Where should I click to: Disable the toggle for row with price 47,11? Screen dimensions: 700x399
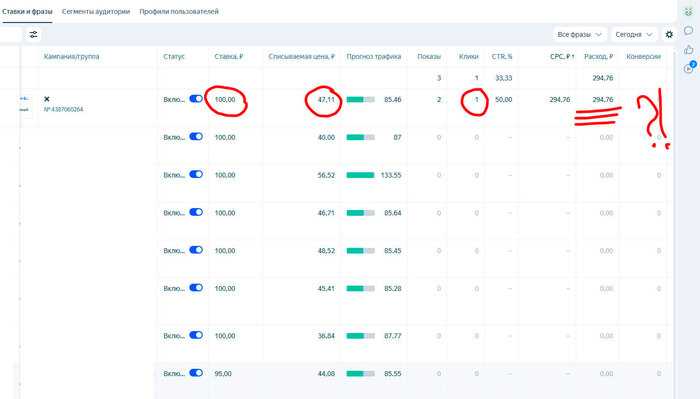pyautogui.click(x=196, y=99)
